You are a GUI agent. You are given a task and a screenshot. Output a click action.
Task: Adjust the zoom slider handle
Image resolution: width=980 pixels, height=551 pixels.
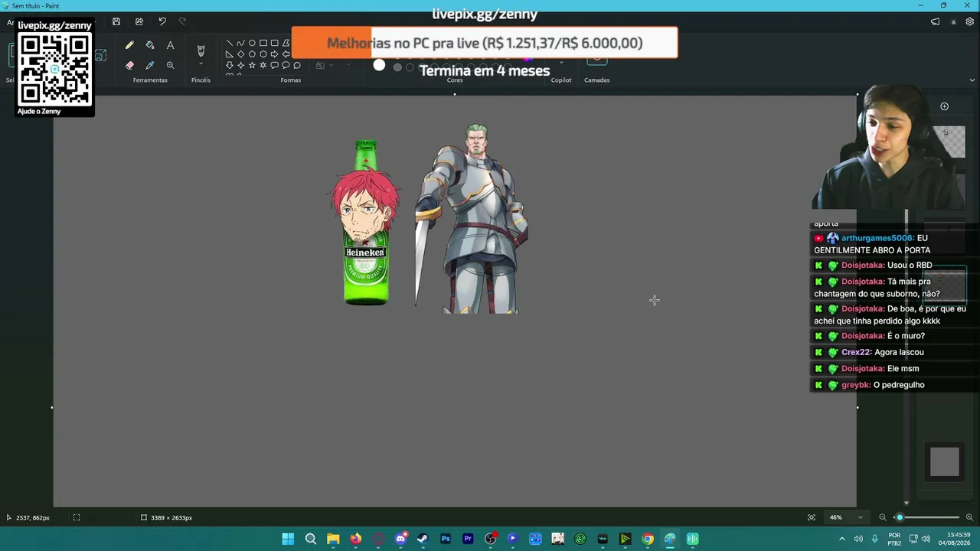pos(900,517)
